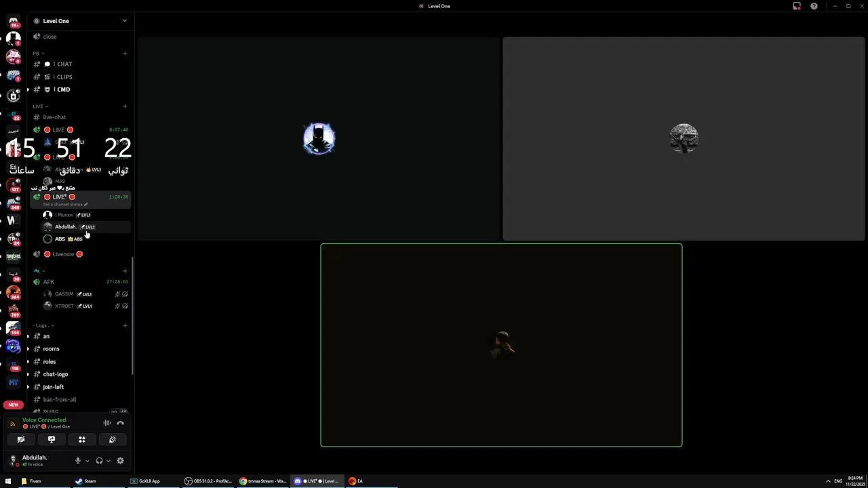Switch to OBS 31.0.2 in taskbar
Screen dimensions: 868x488
coord(208,481)
